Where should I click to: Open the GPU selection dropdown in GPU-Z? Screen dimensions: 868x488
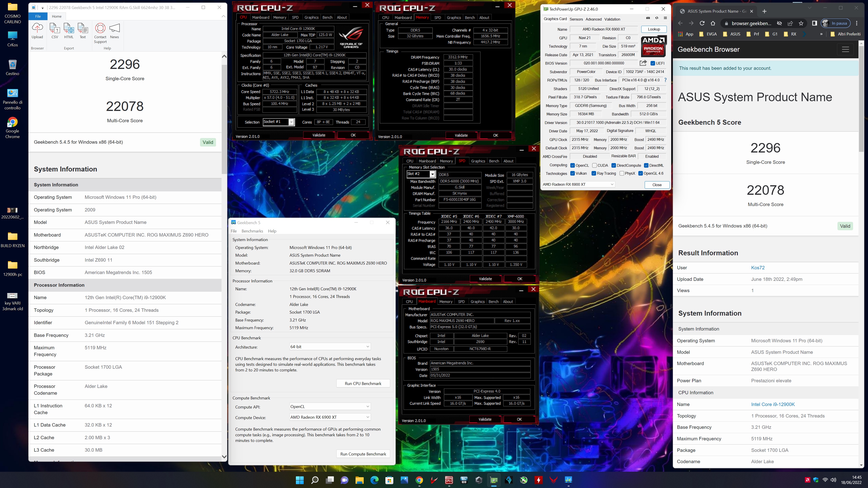[x=578, y=184]
